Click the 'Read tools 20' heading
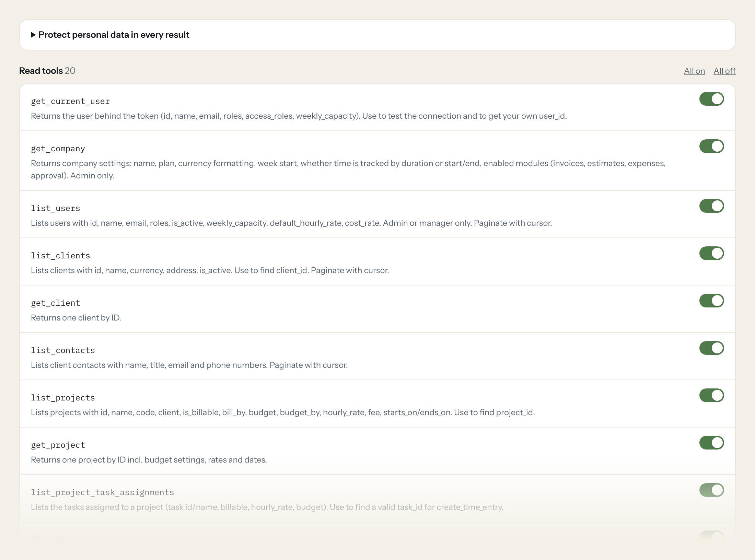Screen dimensions: 755x560 [47, 71]
